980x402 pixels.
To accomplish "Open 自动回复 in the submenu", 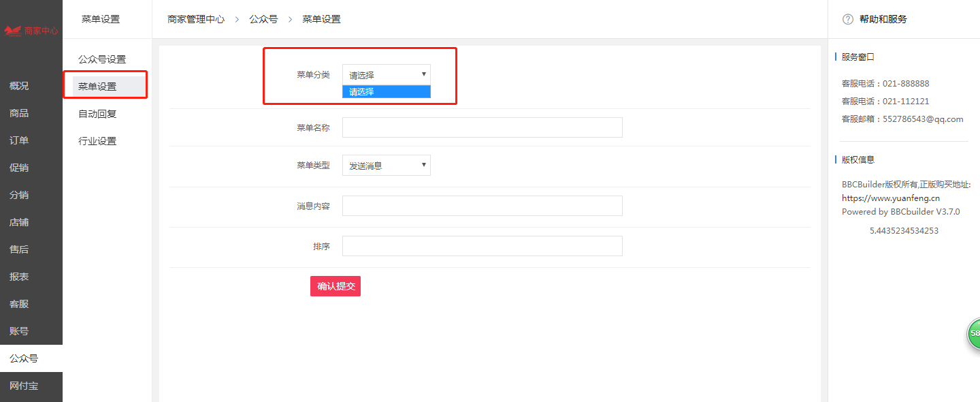I will click(x=97, y=114).
